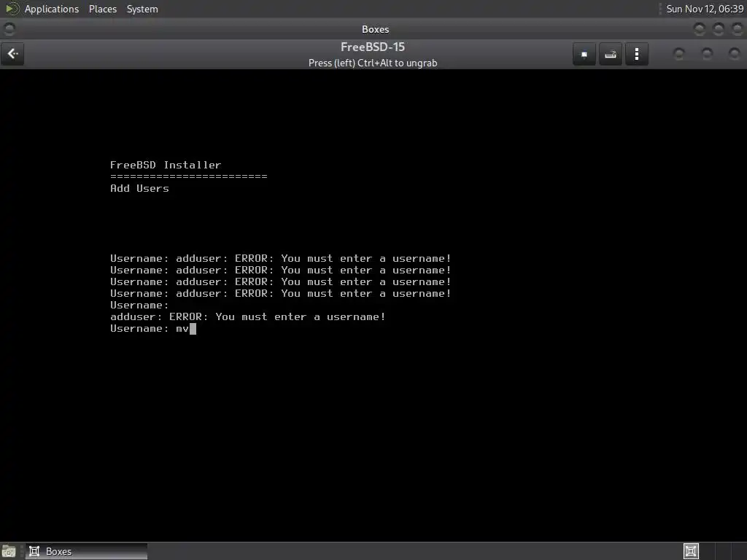The image size is (747, 560).
Task: Open the send keyboard shortcuts button
Action: click(611, 54)
